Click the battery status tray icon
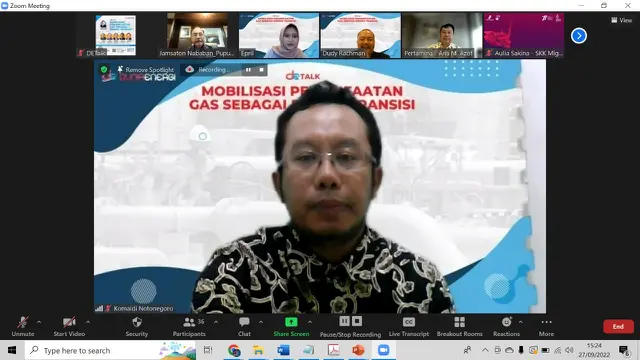Screen dimensions: 640x360 click(x=545, y=350)
